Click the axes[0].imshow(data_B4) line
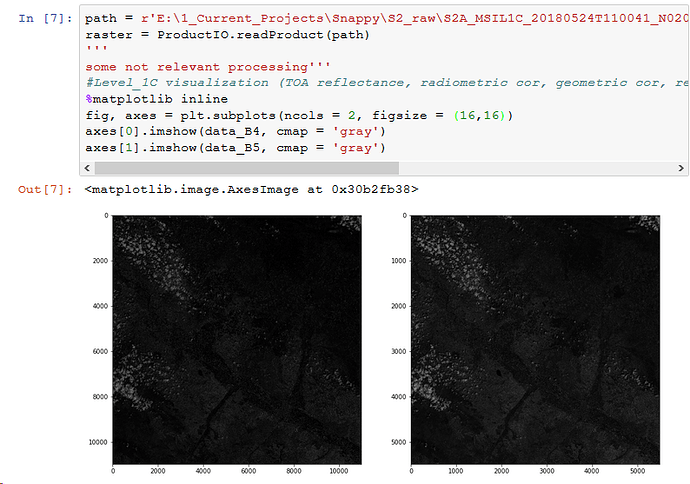 point(235,132)
